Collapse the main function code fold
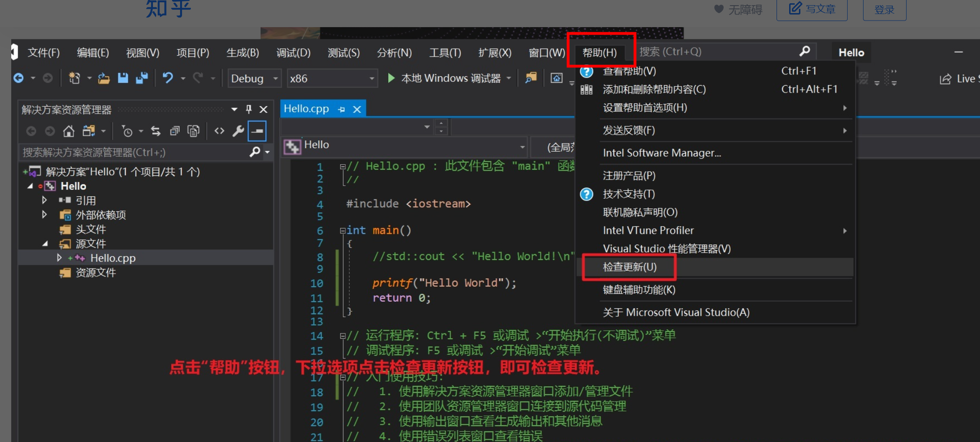This screenshot has height=442, width=980. coord(342,230)
